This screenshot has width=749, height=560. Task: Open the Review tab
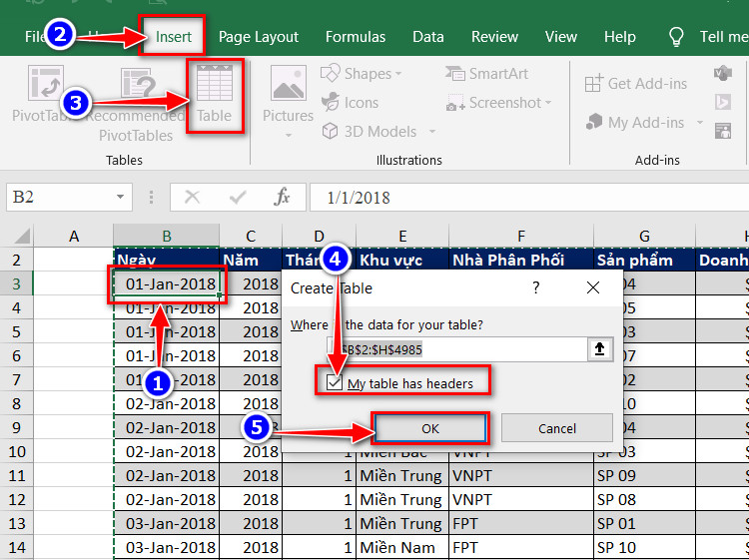[494, 37]
